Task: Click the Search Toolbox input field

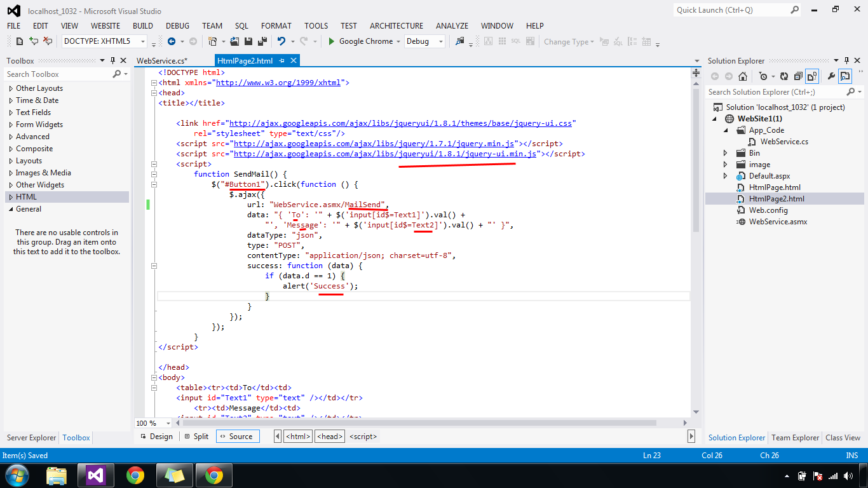Action: (x=58, y=74)
